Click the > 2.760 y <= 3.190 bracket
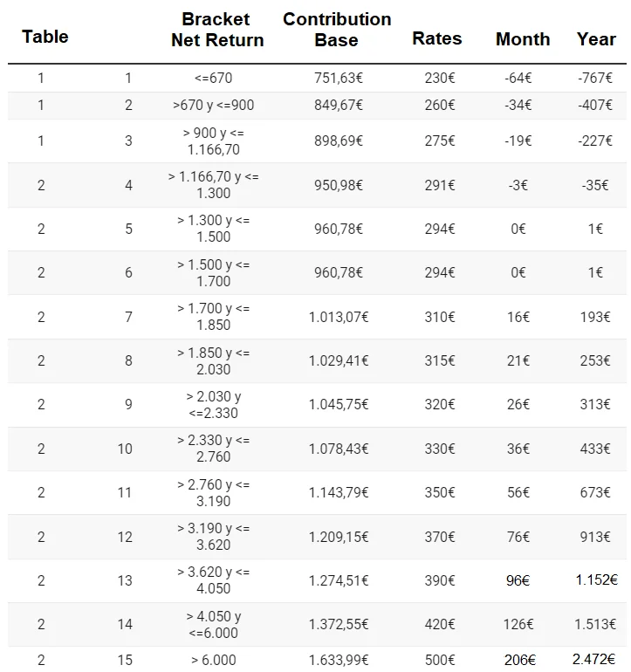This screenshot has height=672, width=631. [x=214, y=492]
